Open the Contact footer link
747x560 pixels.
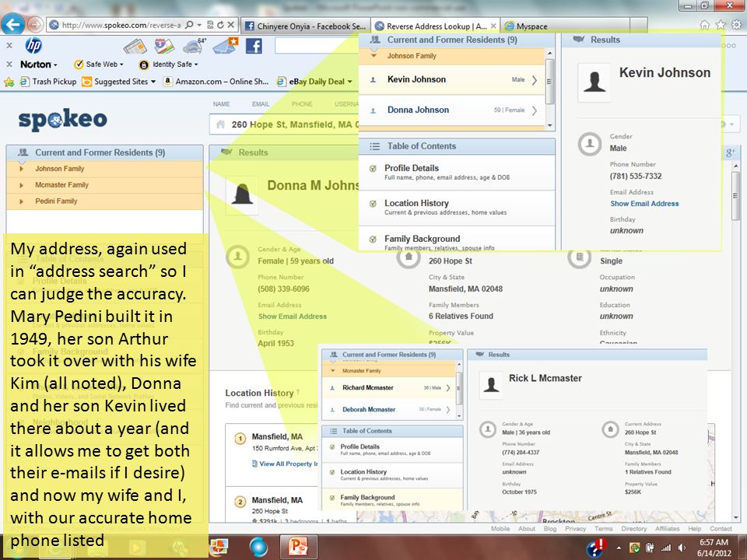click(x=721, y=529)
